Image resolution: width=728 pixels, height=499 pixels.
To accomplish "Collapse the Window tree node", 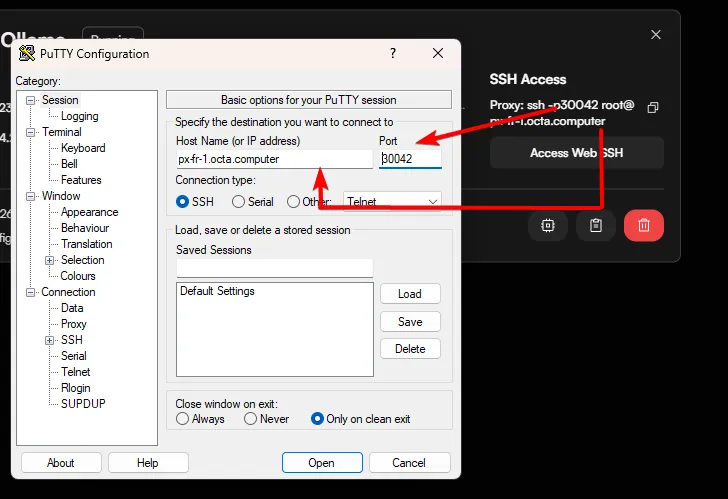I will coord(31,196).
